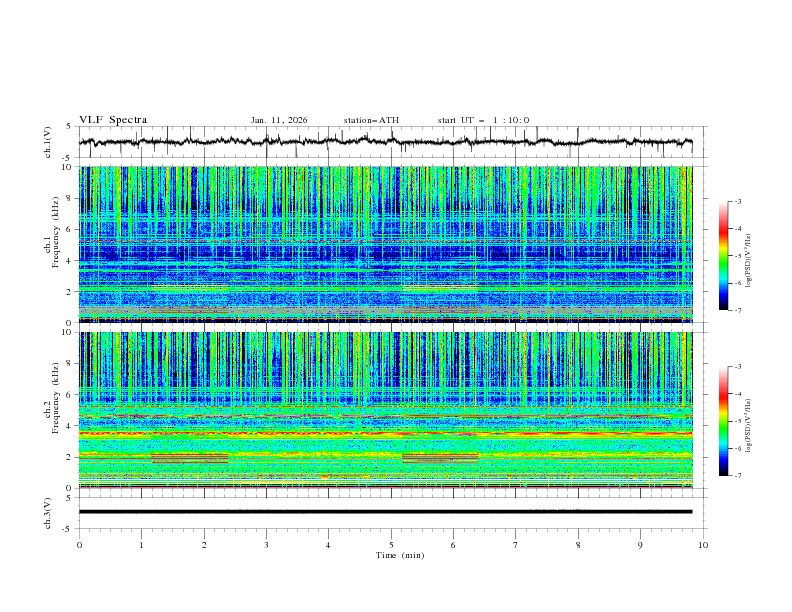This screenshot has width=792, height=612.
Task: Click the ch.2 frequency axis "2" tick
Action: pyautogui.click(x=71, y=457)
